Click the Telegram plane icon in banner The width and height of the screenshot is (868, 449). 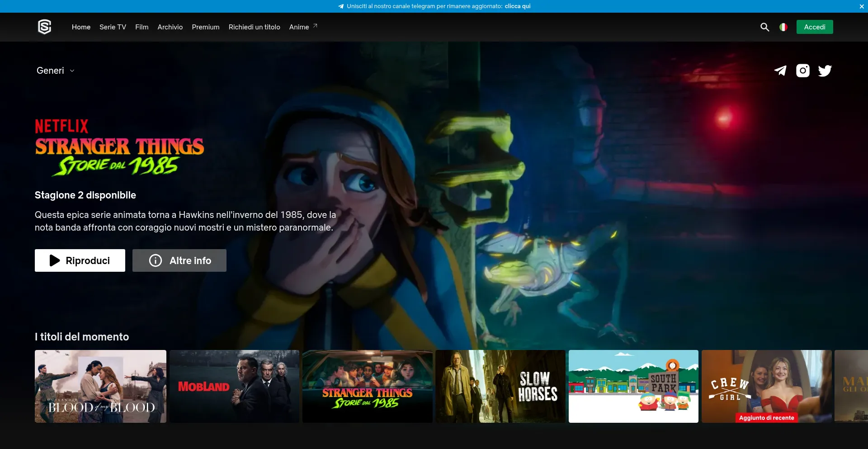click(x=341, y=6)
